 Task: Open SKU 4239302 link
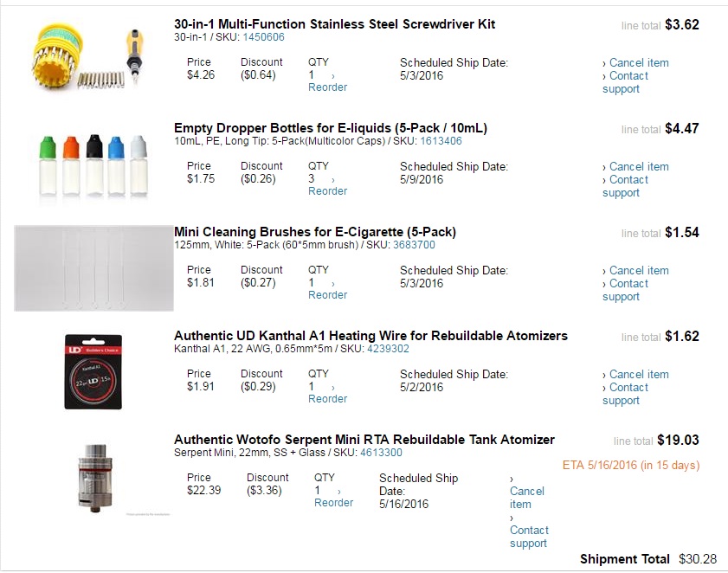(388, 349)
